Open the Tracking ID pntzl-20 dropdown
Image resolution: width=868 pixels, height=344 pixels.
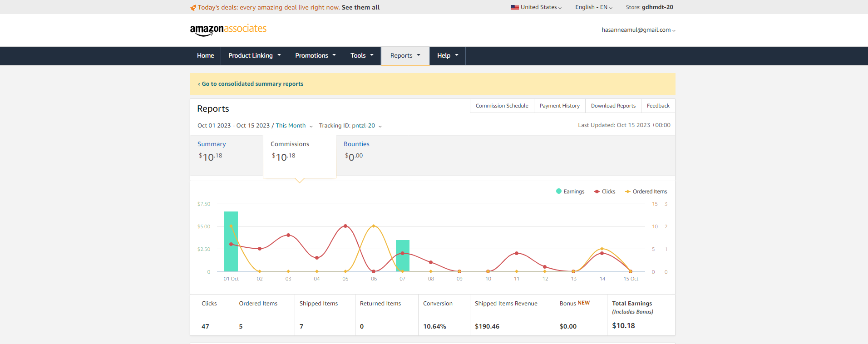tap(350, 126)
